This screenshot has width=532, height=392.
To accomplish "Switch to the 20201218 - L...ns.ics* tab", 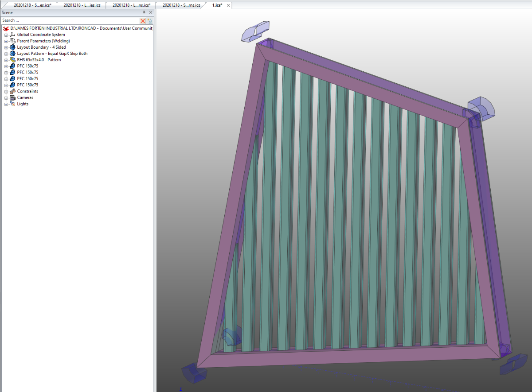I will coord(131,5).
